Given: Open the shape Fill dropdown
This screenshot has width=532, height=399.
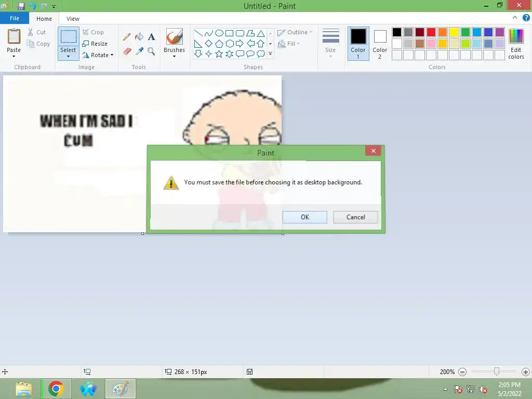Looking at the screenshot, I should [x=289, y=44].
